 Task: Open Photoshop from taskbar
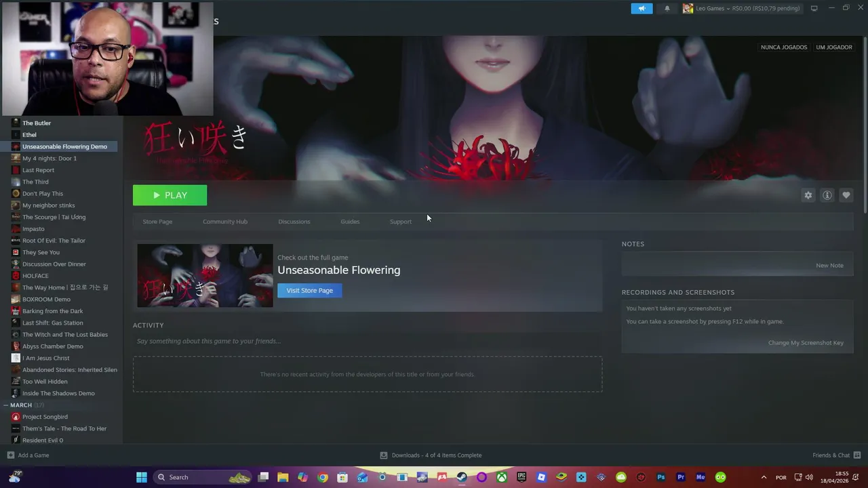click(x=660, y=477)
